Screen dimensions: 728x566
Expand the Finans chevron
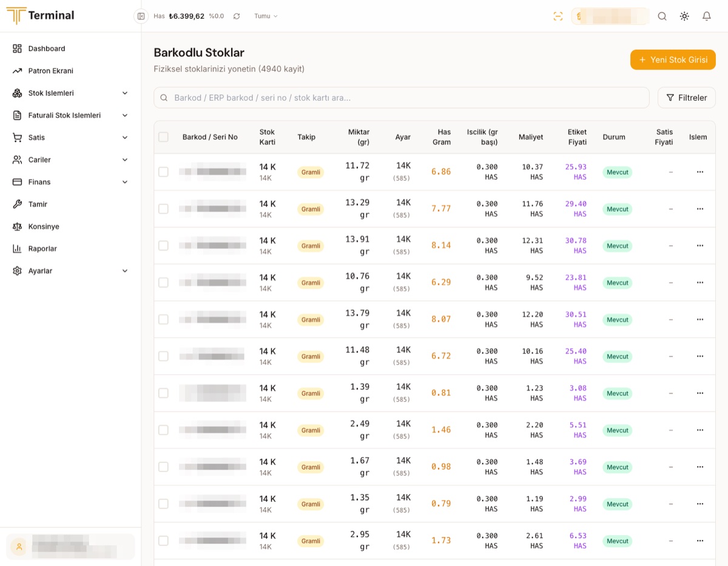coord(125,182)
